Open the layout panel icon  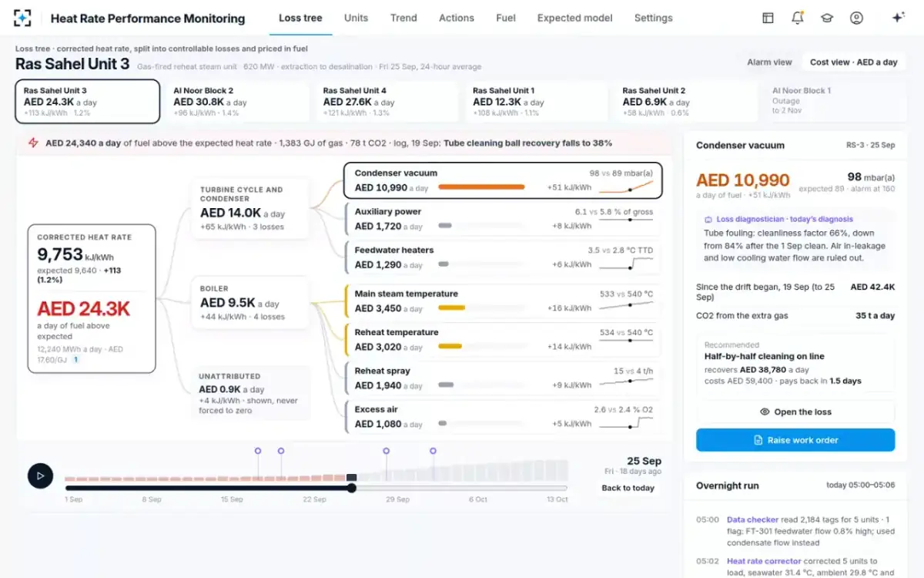pyautogui.click(x=768, y=18)
